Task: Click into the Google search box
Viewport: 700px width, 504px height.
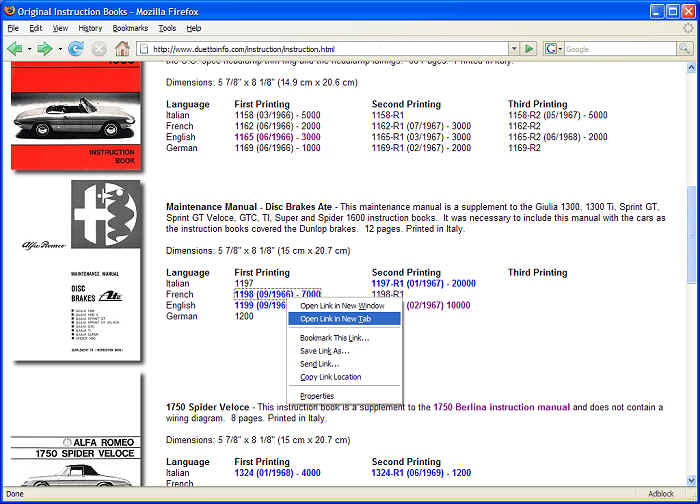Action: 620,49
